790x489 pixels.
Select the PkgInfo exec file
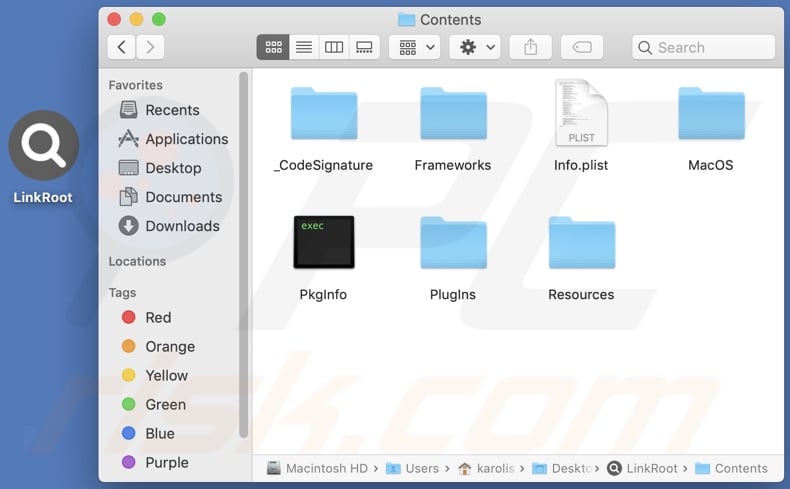(323, 242)
